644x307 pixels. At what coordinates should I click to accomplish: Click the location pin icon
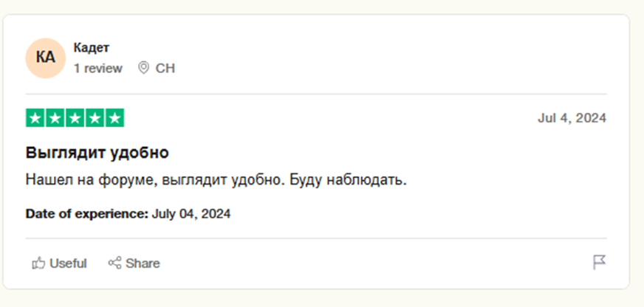click(143, 68)
